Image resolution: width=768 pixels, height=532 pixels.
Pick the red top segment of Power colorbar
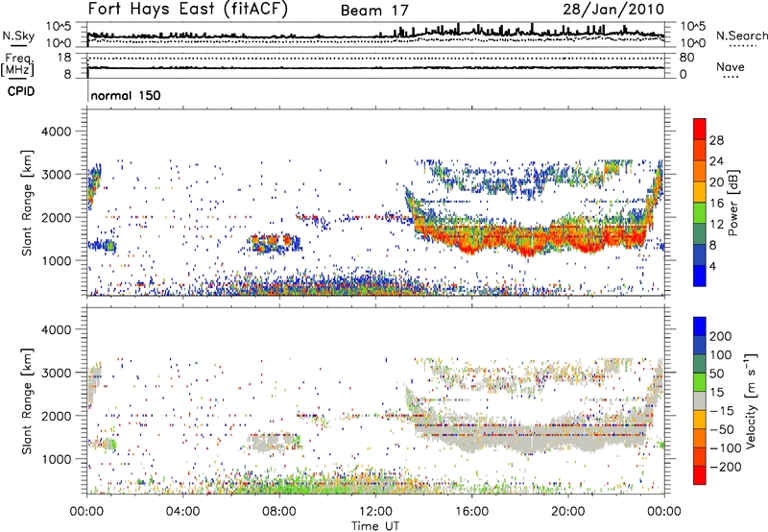click(700, 129)
